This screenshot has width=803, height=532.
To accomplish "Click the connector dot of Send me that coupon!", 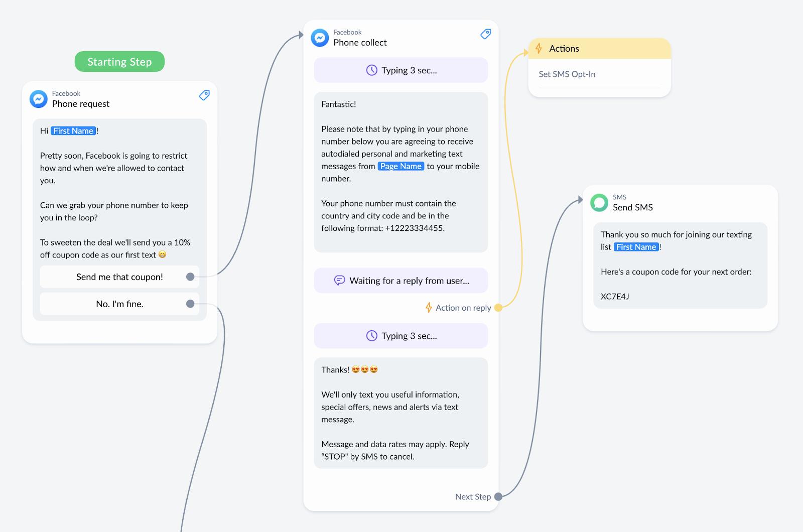I will pos(190,277).
